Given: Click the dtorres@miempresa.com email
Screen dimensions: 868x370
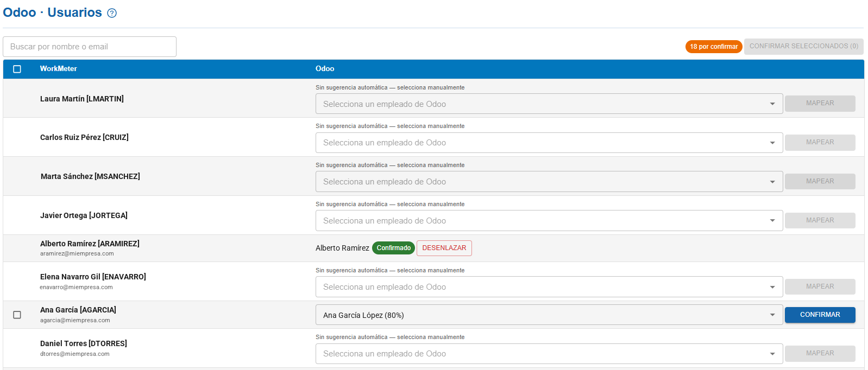Looking at the screenshot, I should (x=75, y=354).
